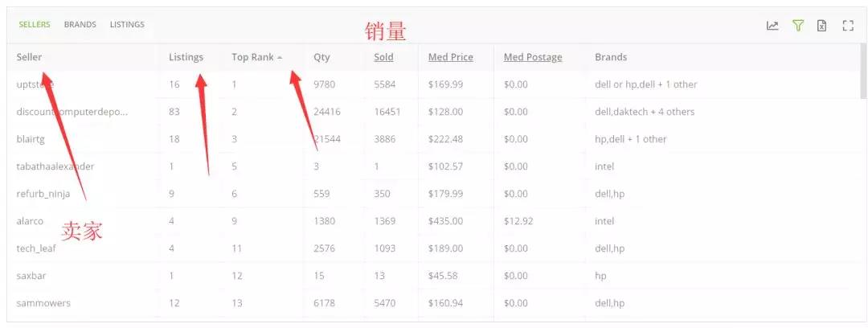Click the Seller column header
The width and height of the screenshot is (868, 328).
click(x=30, y=57)
